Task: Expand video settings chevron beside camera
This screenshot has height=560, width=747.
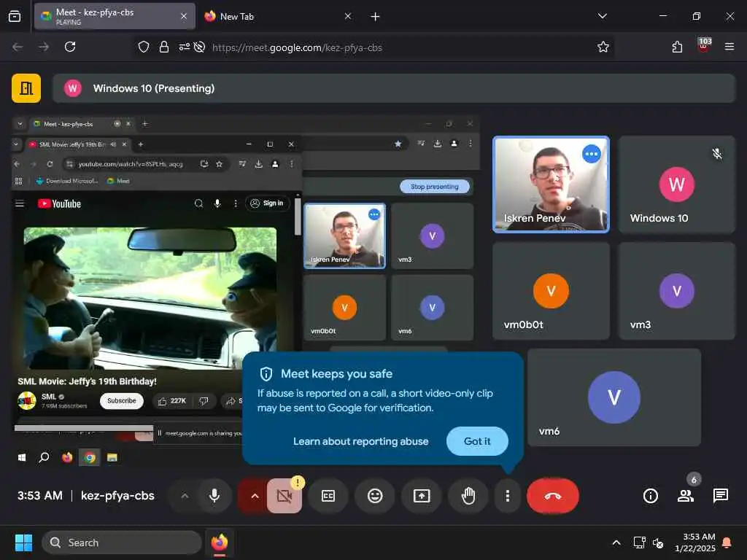Action: click(x=255, y=496)
